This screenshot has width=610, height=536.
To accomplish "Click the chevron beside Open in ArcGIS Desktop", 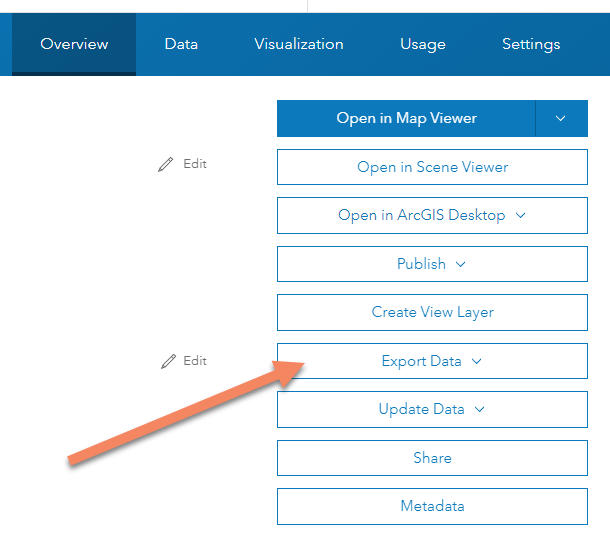I will click(520, 215).
